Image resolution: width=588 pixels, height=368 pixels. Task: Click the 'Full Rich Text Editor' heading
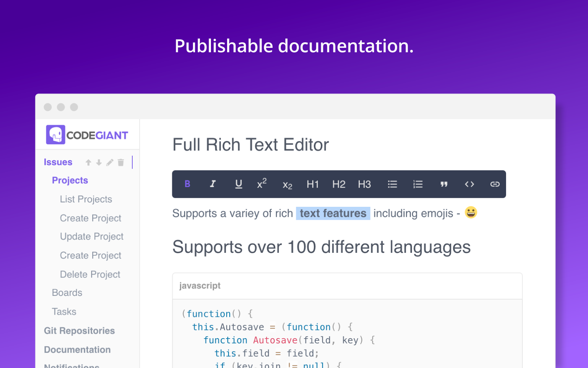coord(251,145)
